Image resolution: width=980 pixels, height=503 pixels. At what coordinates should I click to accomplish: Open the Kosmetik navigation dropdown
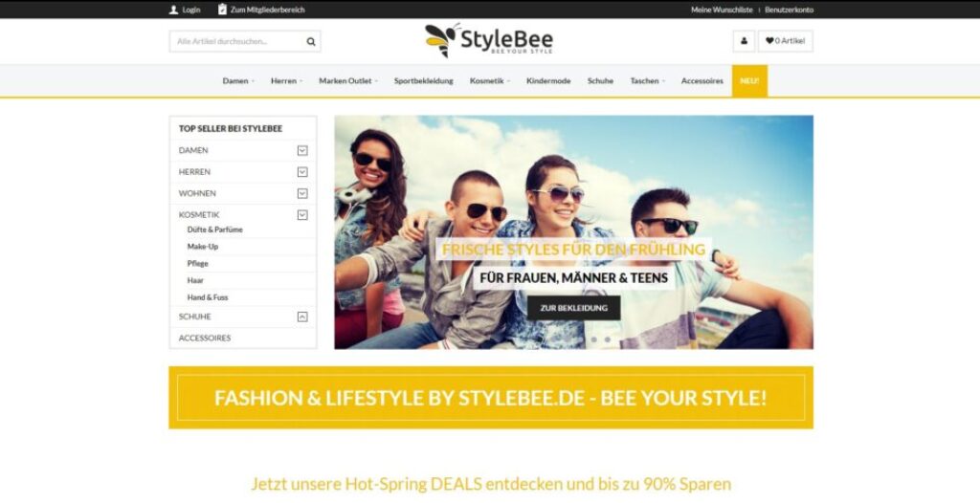click(489, 80)
